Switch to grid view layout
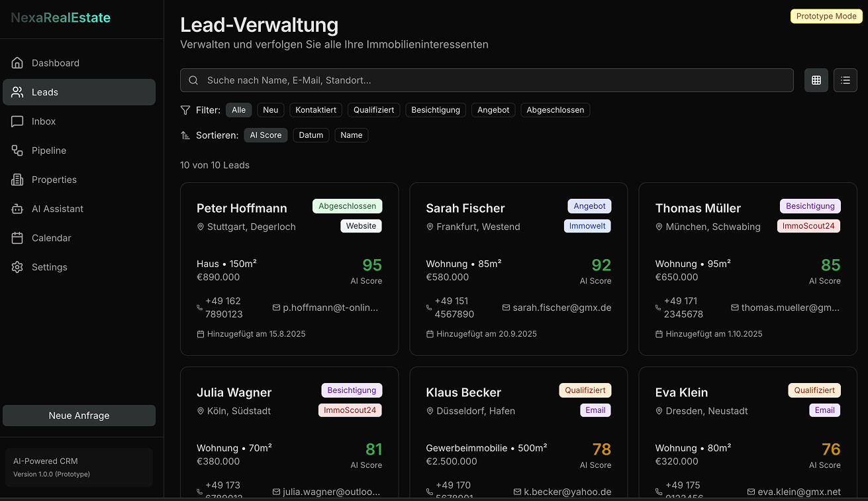 pos(816,80)
